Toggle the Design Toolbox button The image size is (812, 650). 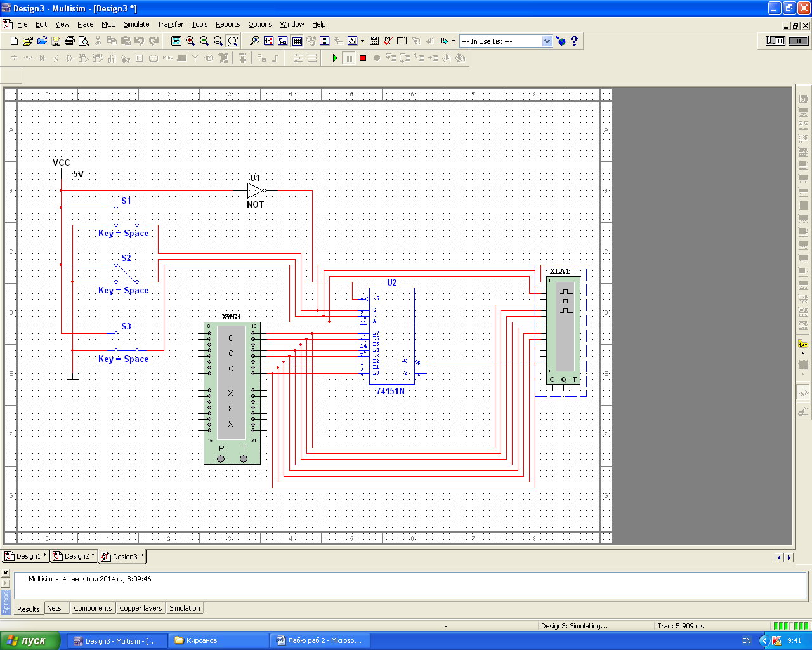point(283,41)
